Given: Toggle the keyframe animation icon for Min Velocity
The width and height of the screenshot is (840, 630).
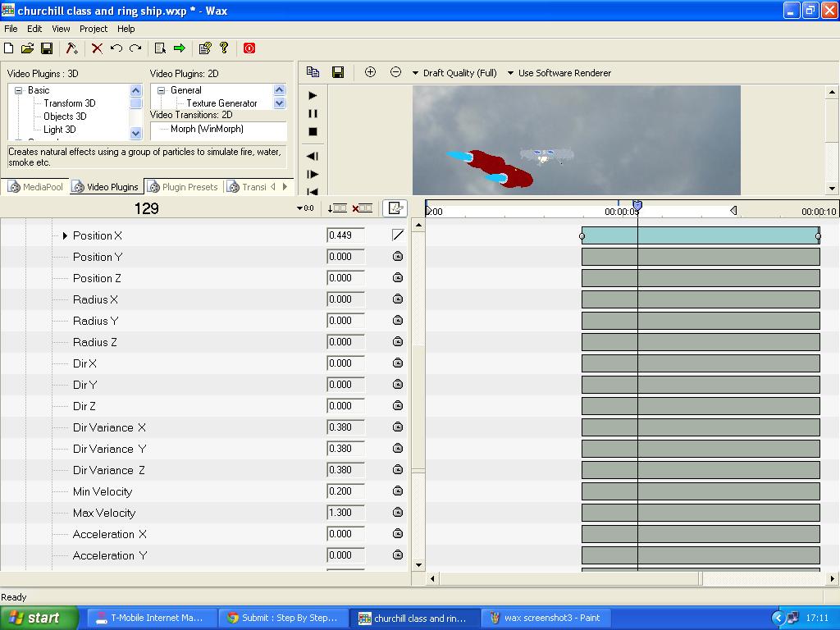Looking at the screenshot, I should 398,491.
